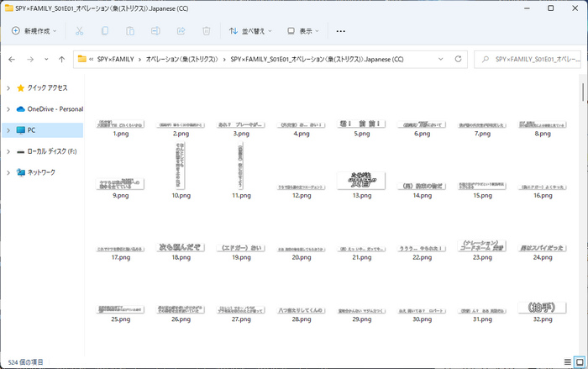Image resolution: width=588 pixels, height=369 pixels.
Task: Expand the クイック アクセス tree node
Action: (8, 88)
